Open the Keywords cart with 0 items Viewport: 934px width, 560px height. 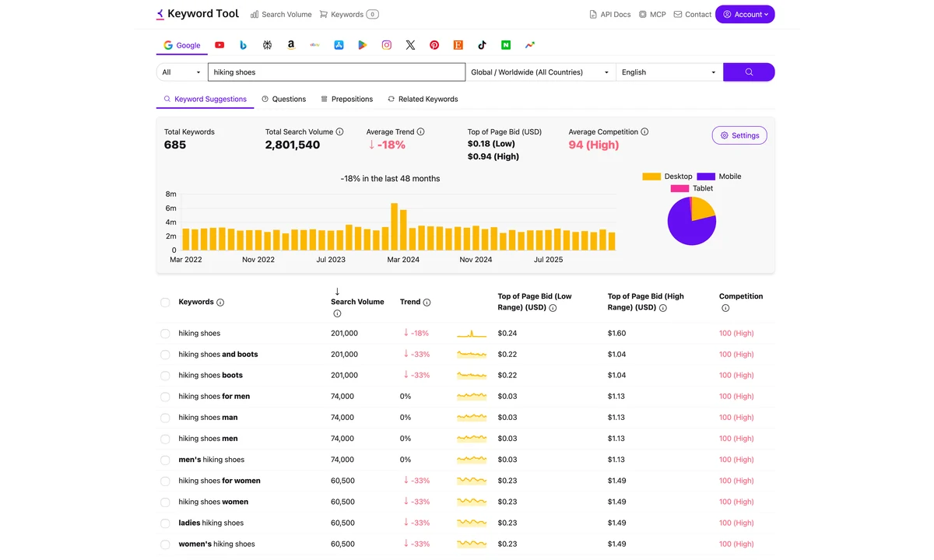click(x=349, y=14)
